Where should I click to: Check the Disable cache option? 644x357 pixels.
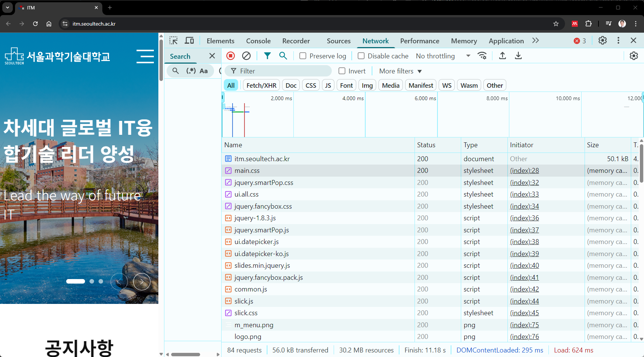point(361,56)
